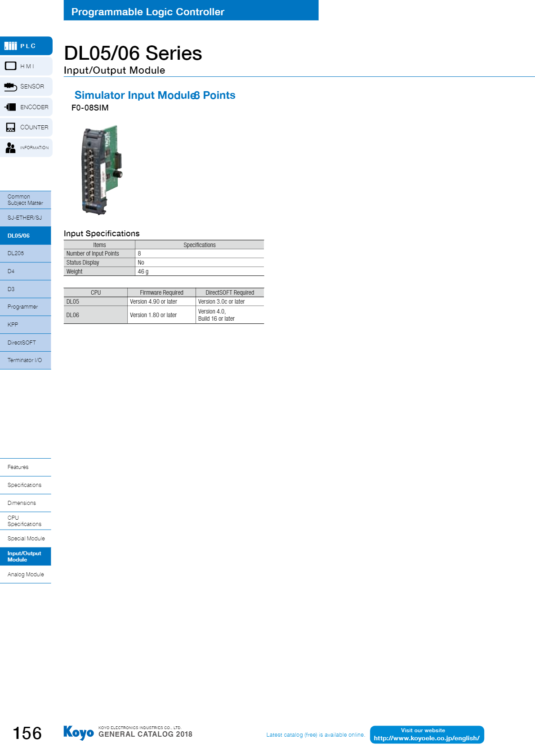Click the Firmware Required column header

pos(162,292)
